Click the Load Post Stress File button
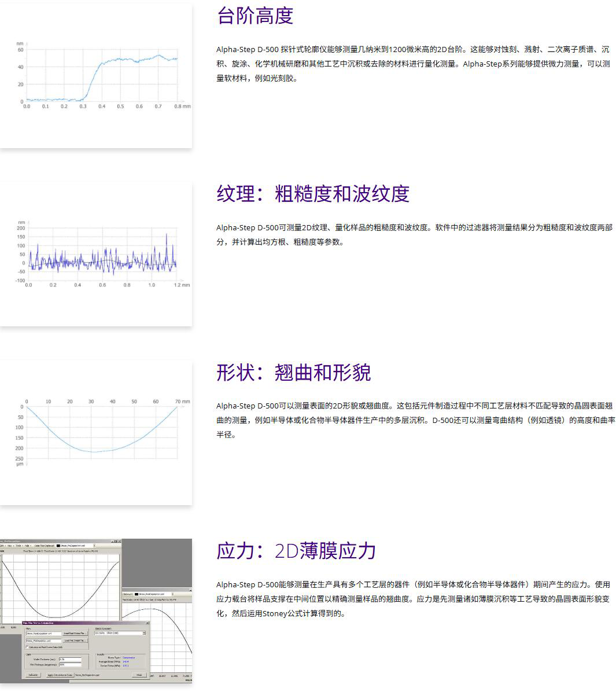This screenshot has width=616, height=692. 75,634
